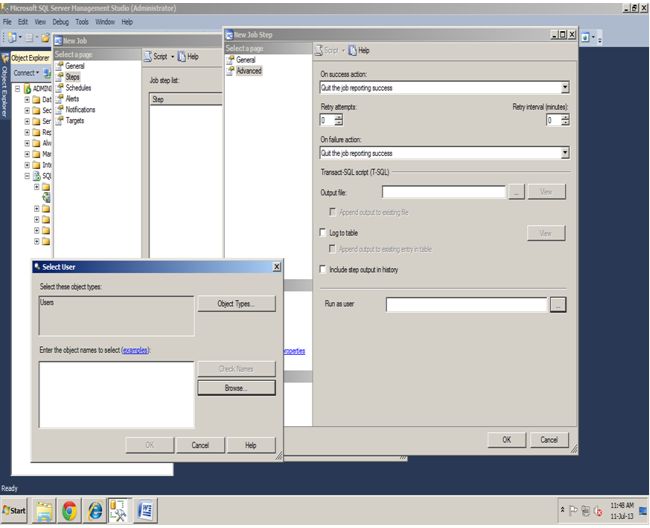Toggle Append output to existing entry in table
The height and width of the screenshot is (528, 650).
tap(332, 248)
